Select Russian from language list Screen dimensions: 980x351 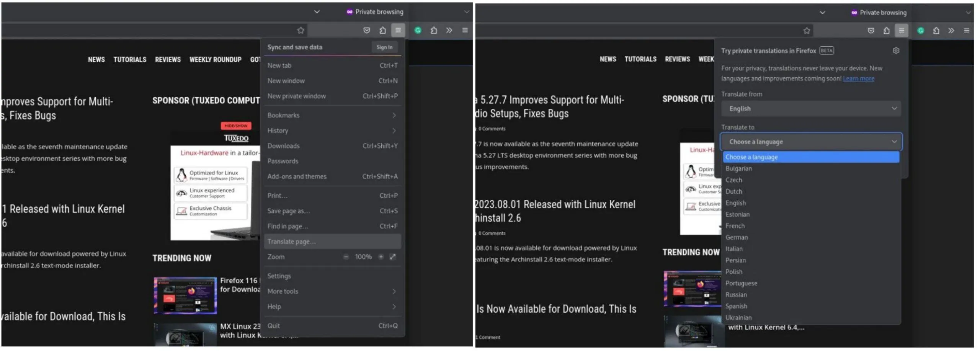pos(811,295)
